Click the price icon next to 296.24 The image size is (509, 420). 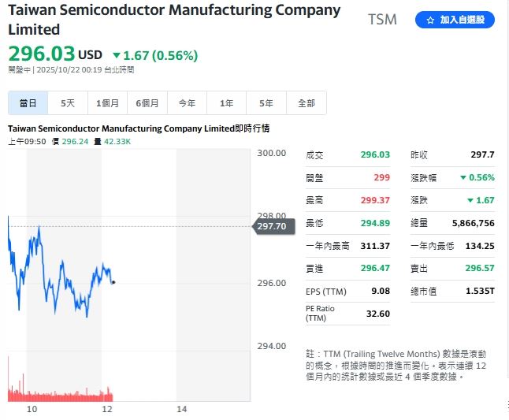[x=55, y=142]
